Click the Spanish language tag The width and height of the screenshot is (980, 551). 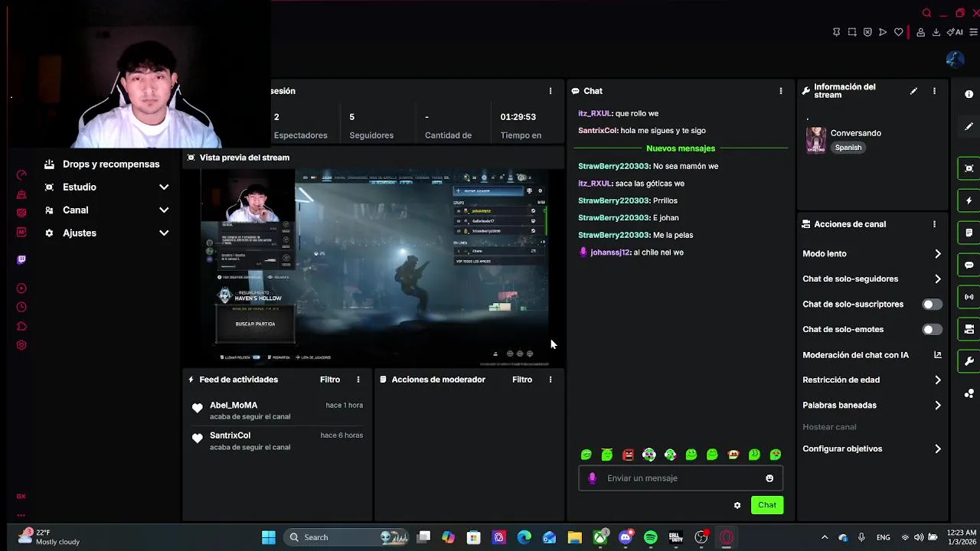848,148
